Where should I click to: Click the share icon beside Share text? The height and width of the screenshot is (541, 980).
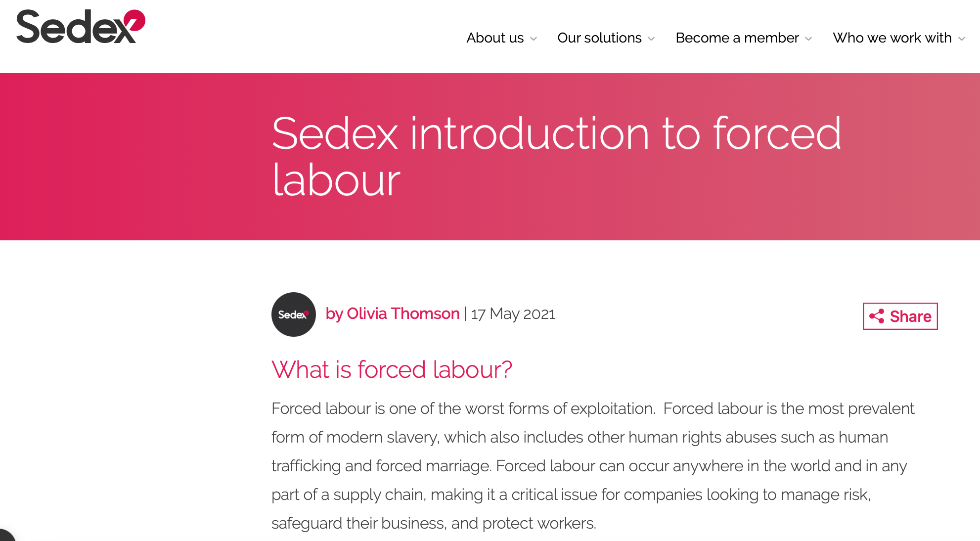pyautogui.click(x=877, y=316)
